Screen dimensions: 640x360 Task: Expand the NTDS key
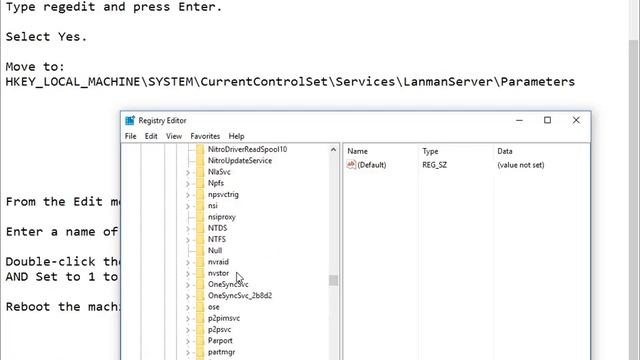tap(188, 229)
